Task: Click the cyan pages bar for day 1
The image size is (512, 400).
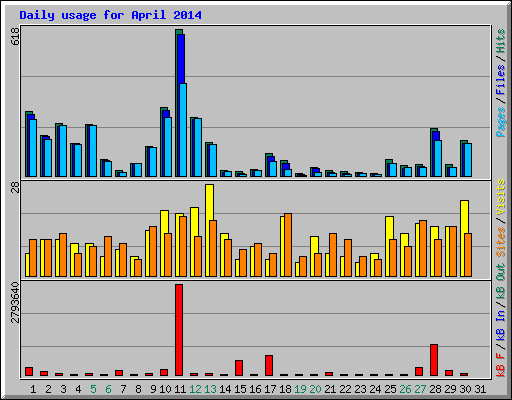Action: (x=33, y=148)
